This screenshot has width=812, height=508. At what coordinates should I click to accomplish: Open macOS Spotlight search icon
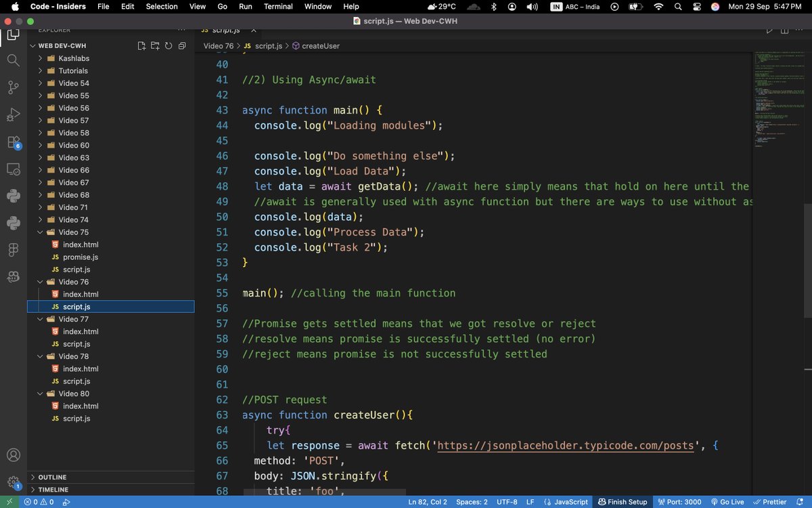pos(677,7)
